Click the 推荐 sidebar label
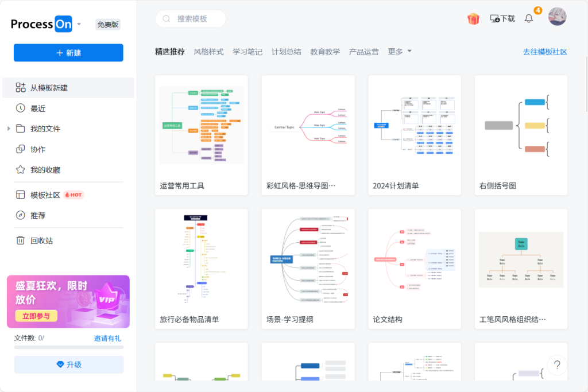The width and height of the screenshot is (588, 392). (38, 215)
